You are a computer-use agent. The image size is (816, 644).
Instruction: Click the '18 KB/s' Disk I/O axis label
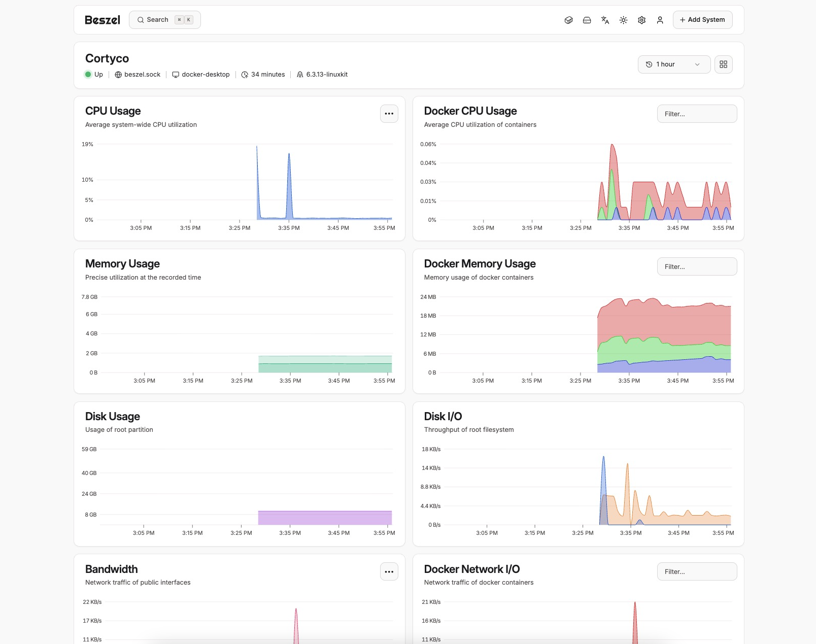click(x=431, y=450)
